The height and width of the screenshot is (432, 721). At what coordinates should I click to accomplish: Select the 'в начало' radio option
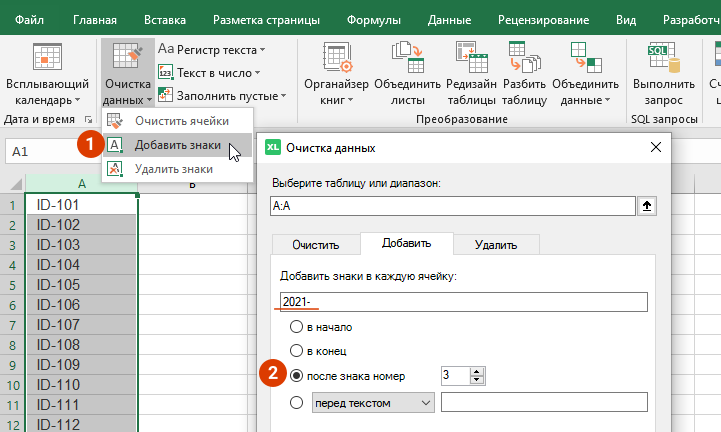click(295, 327)
